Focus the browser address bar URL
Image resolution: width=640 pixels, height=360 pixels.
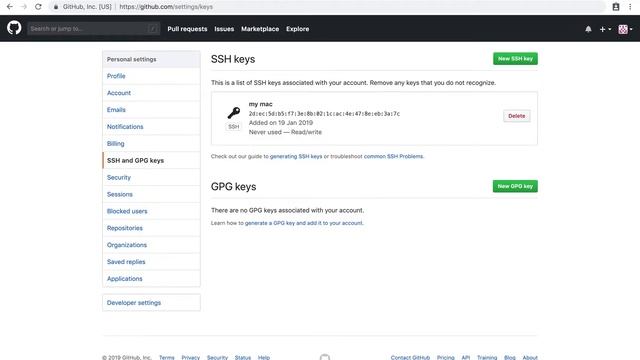click(x=166, y=7)
